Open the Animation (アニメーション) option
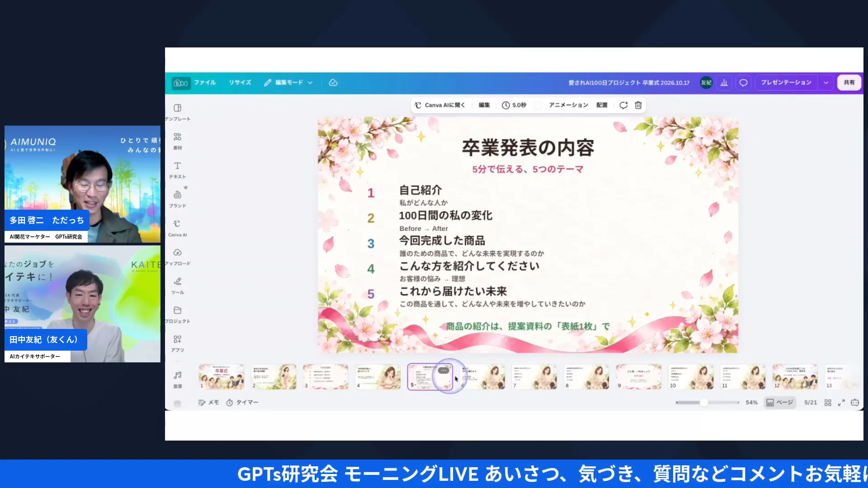The height and width of the screenshot is (488, 868). click(x=568, y=105)
